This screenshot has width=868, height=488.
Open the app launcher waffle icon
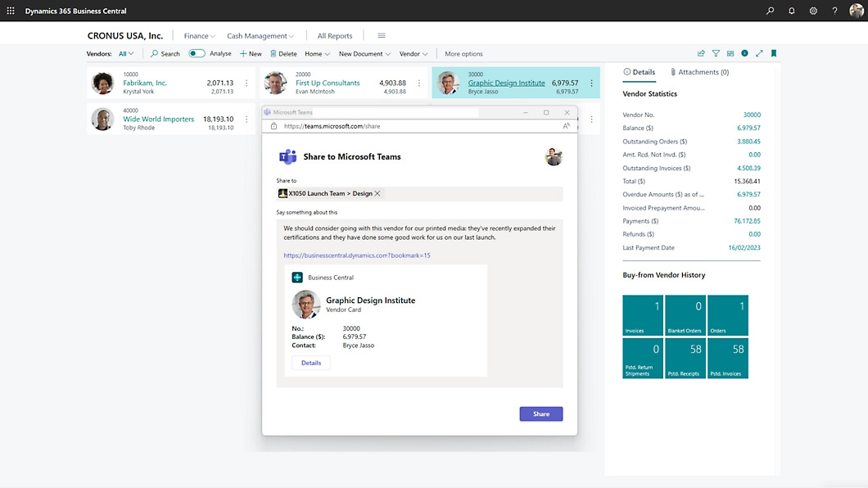[11, 11]
